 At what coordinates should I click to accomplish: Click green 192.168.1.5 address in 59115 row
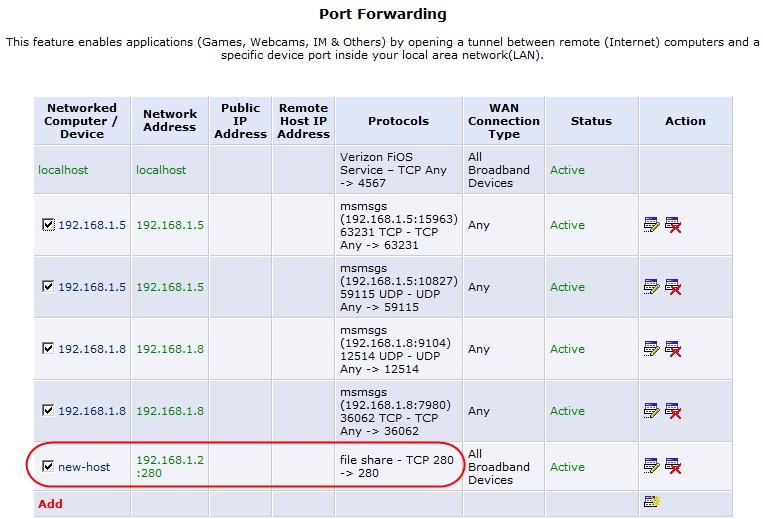click(170, 287)
